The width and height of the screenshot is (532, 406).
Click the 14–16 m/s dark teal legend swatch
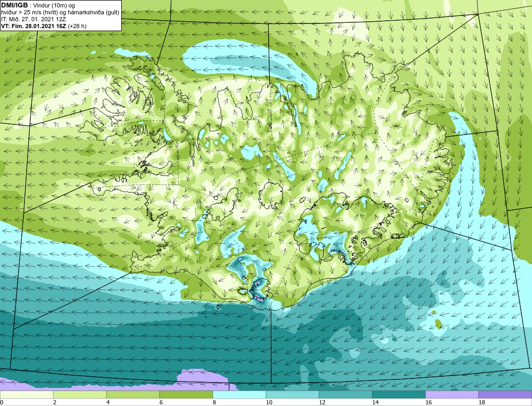tap(398, 395)
